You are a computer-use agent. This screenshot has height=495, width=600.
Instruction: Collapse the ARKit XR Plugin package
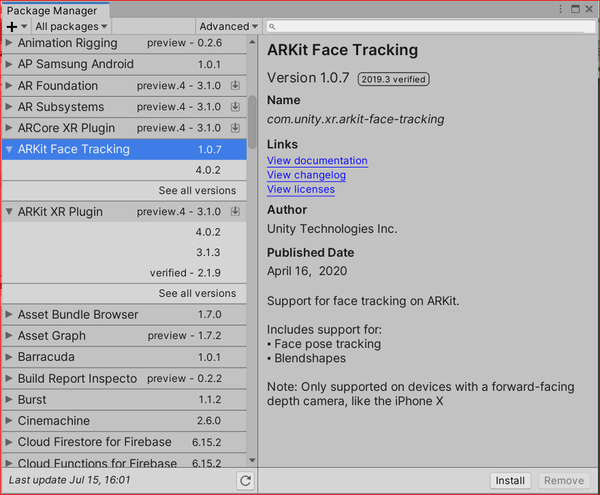click(9, 211)
